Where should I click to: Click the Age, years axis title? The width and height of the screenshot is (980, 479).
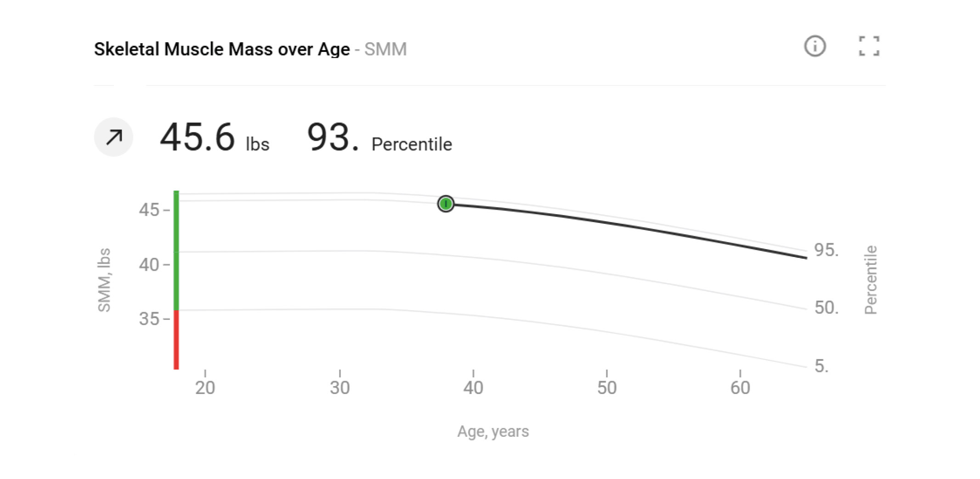[493, 431]
